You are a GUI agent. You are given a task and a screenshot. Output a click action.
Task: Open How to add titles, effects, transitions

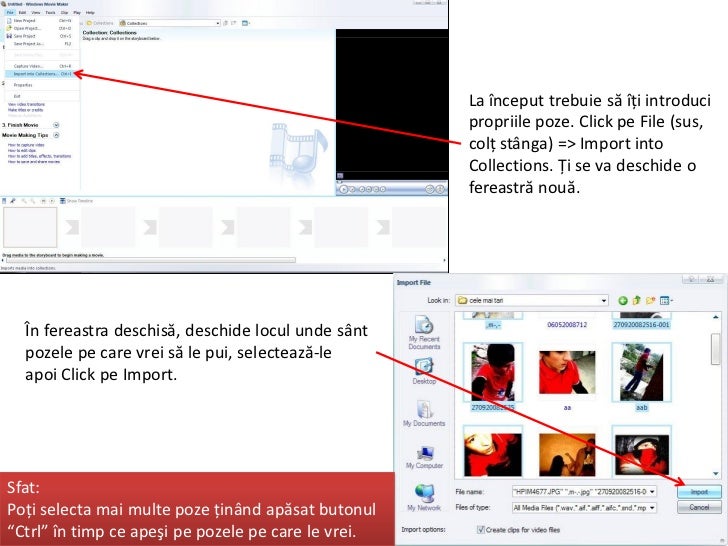pyautogui.click(x=39, y=156)
